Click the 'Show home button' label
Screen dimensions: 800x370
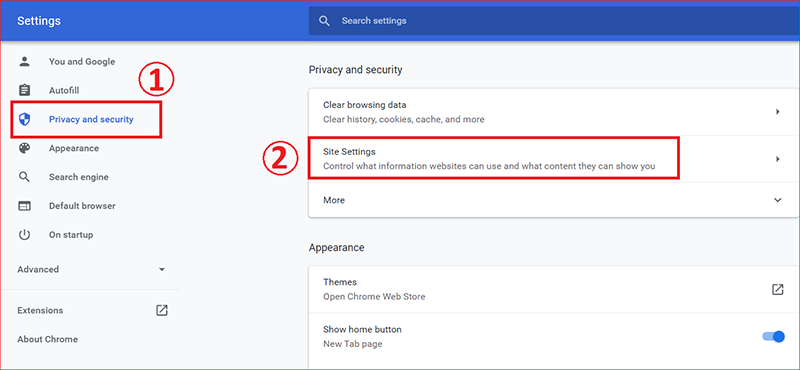pos(362,329)
